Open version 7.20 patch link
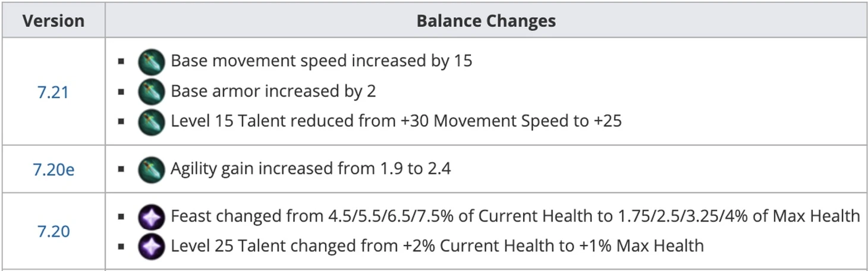868x271 pixels. coord(53,231)
